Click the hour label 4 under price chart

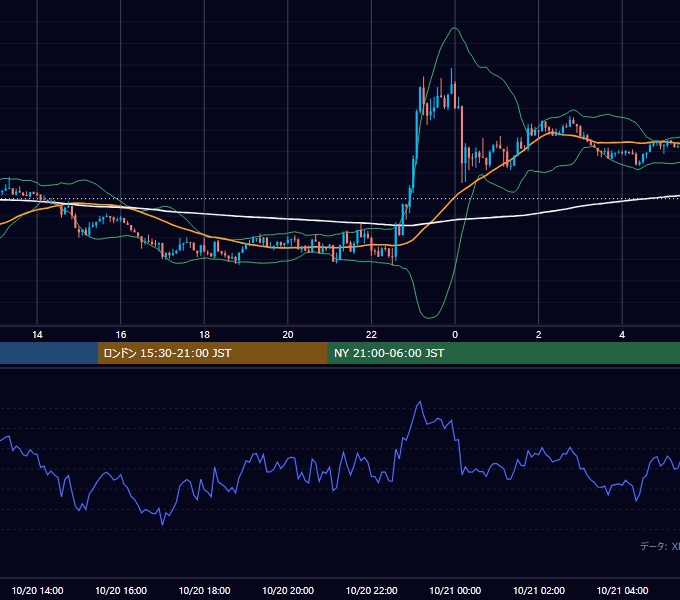[622, 335]
